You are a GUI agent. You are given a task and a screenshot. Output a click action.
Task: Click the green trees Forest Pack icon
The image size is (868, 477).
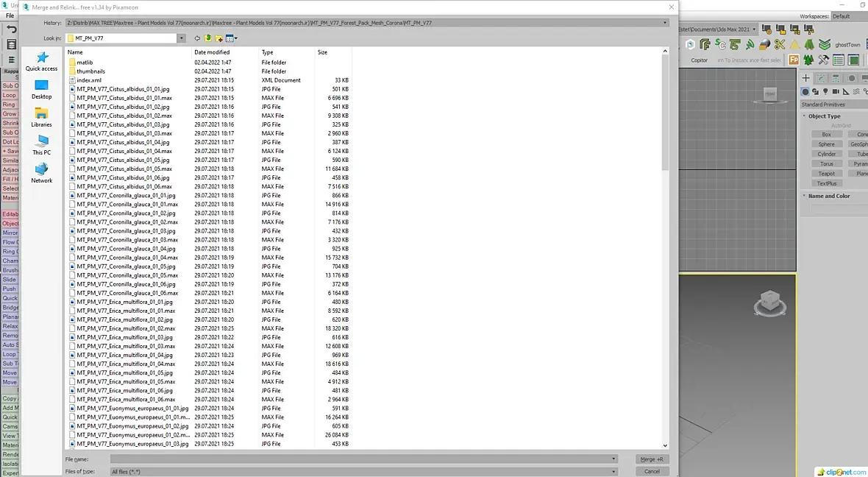[x=808, y=60]
